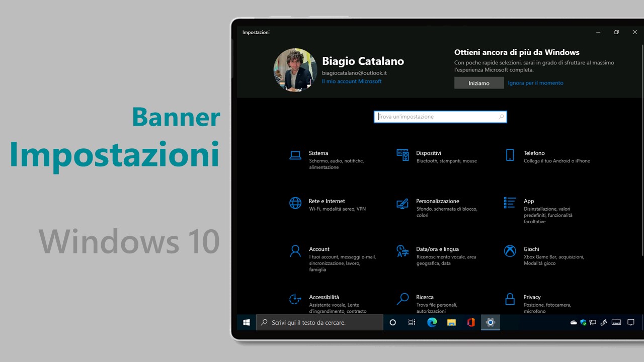Open Windows Security shield tray icon

pos(584,323)
